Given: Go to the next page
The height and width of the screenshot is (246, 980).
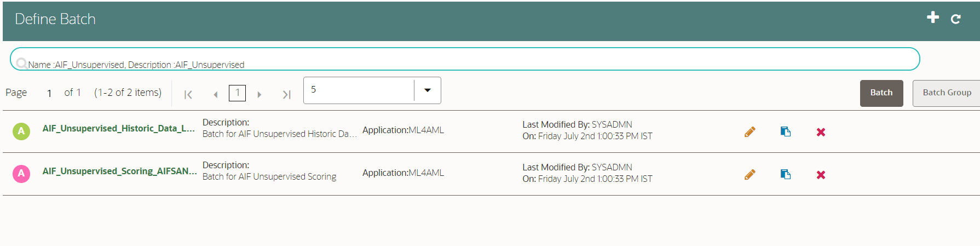Looking at the screenshot, I should pyautogui.click(x=259, y=94).
